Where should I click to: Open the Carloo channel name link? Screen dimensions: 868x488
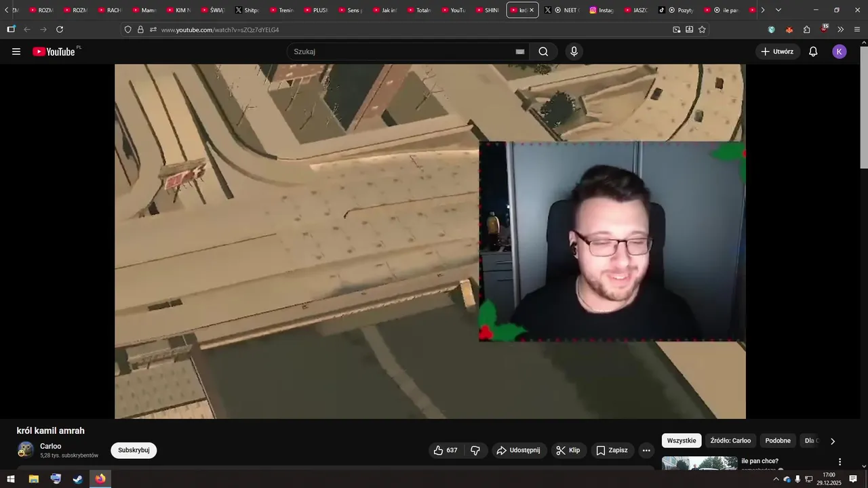click(51, 446)
